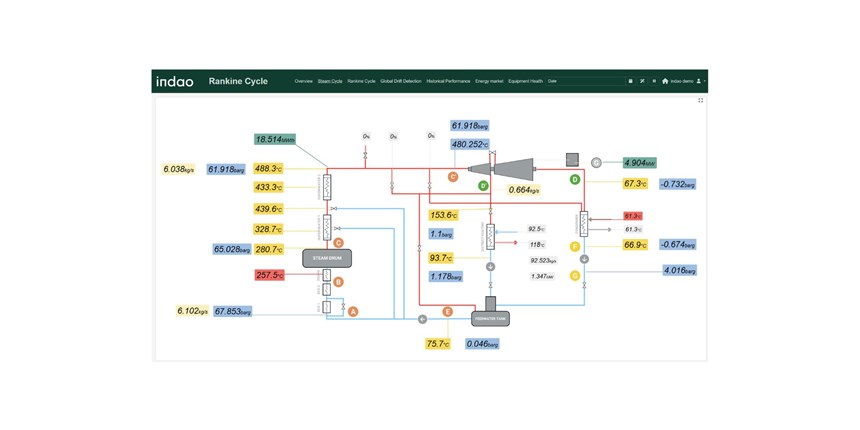Open the Overview tab

[303, 81]
